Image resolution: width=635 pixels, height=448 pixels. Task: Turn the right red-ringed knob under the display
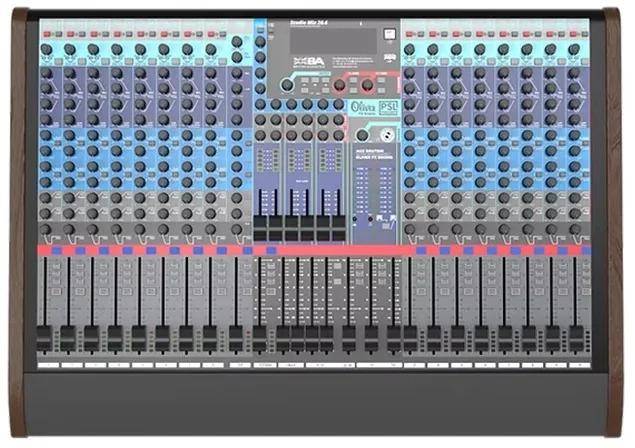(367, 85)
